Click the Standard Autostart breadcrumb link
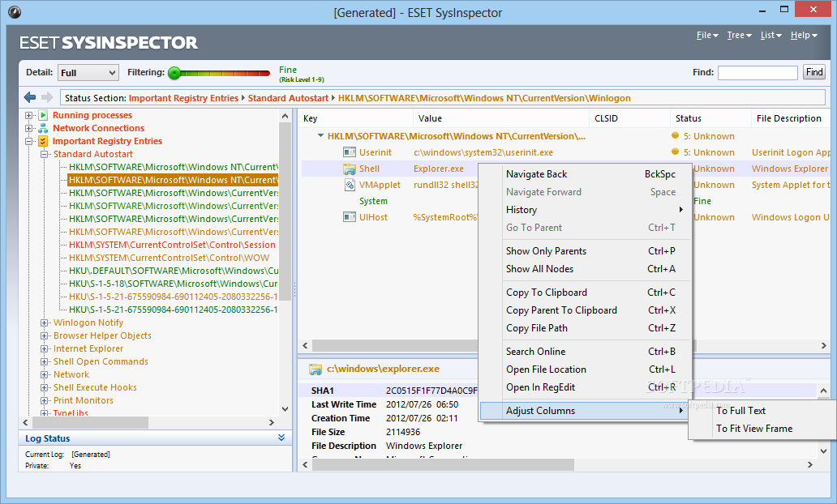The image size is (837, 504). [288, 98]
